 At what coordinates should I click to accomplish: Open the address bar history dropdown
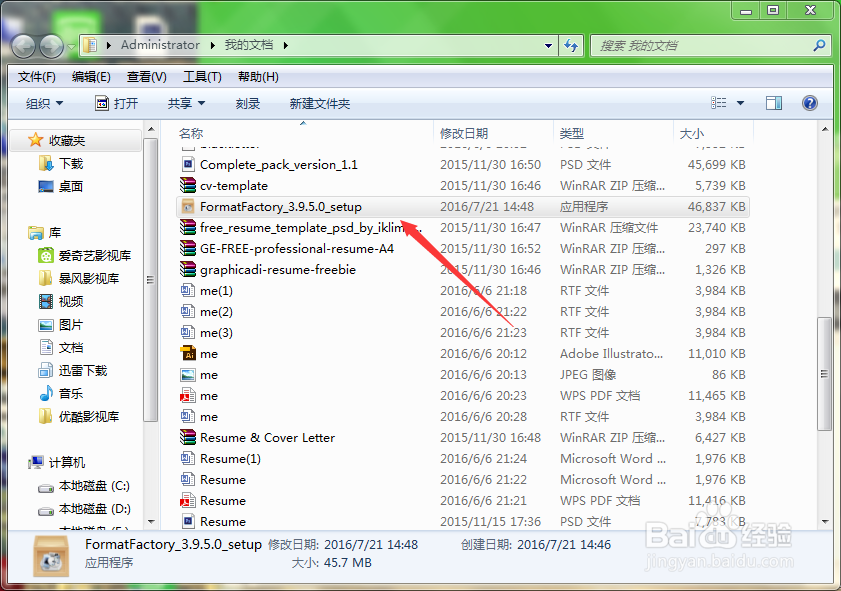tap(548, 46)
